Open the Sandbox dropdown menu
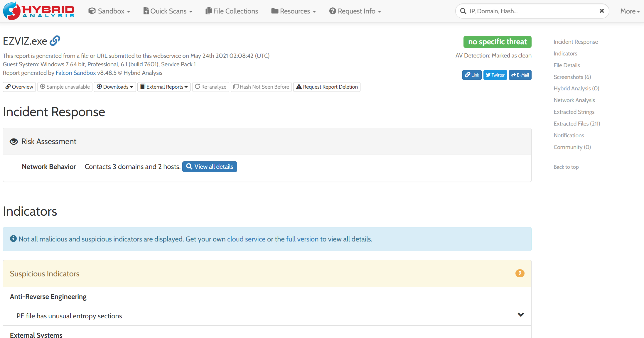The height and width of the screenshot is (338, 644). 109,11
